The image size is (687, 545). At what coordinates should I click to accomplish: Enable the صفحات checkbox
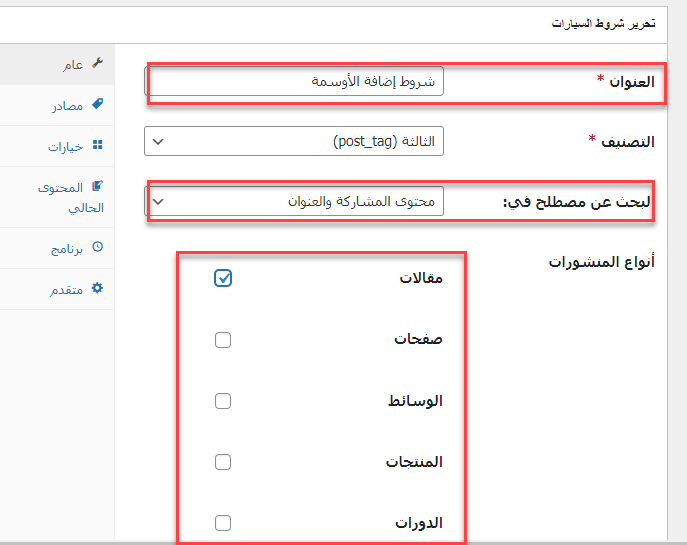(x=223, y=340)
